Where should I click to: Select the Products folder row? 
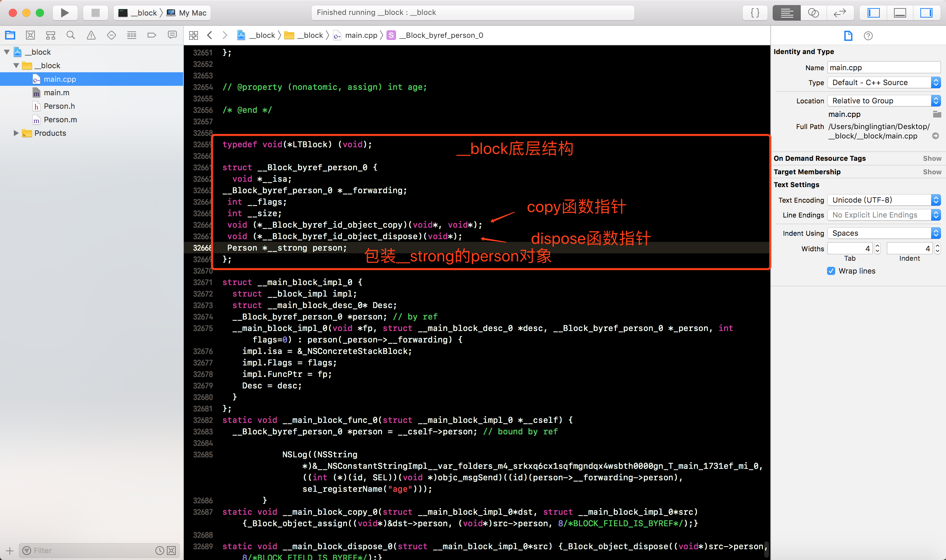point(92,133)
